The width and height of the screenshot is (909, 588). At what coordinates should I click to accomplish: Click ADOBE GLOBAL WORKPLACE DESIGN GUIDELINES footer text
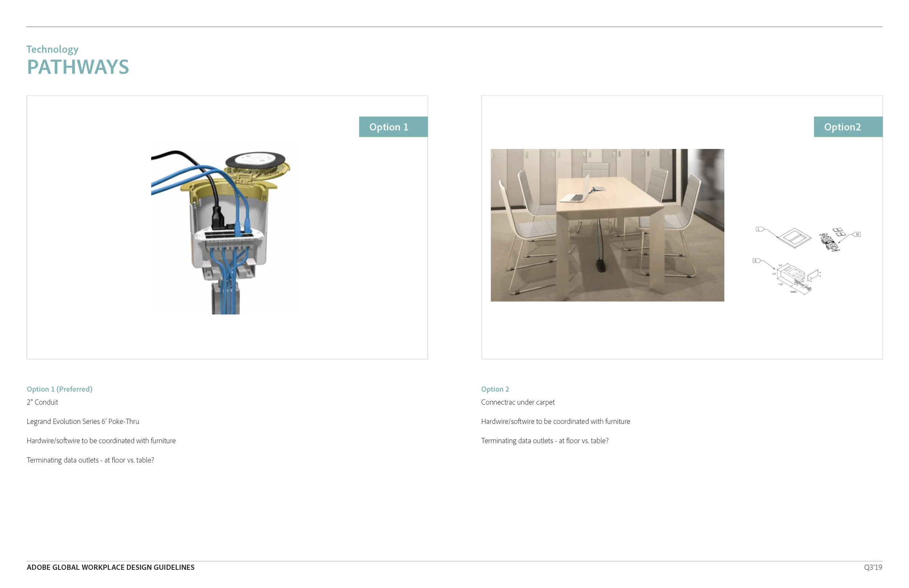click(x=111, y=568)
